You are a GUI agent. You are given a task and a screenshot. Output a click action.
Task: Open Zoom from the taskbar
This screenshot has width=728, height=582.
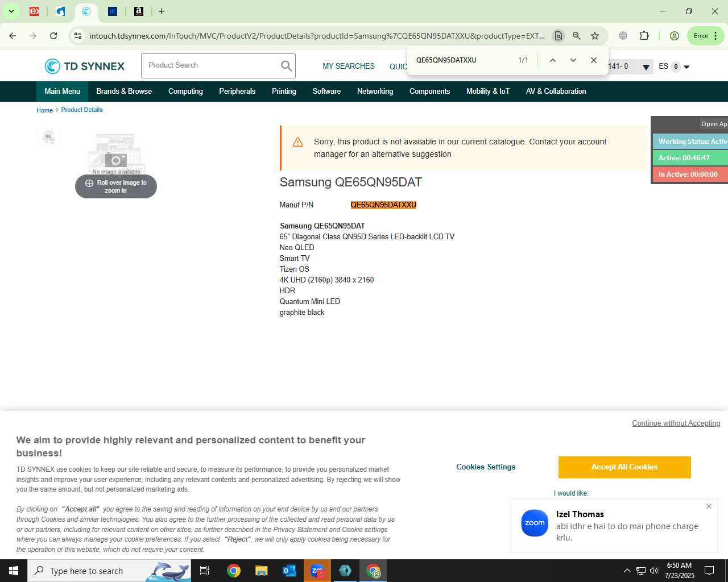click(x=317, y=571)
